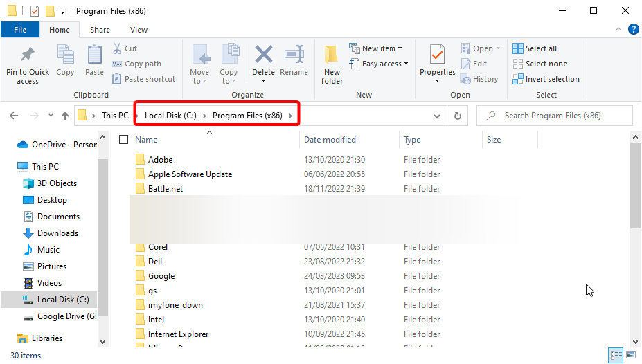642x364 pixels.
Task: Click the Copy ribbon icon
Action: [65, 55]
